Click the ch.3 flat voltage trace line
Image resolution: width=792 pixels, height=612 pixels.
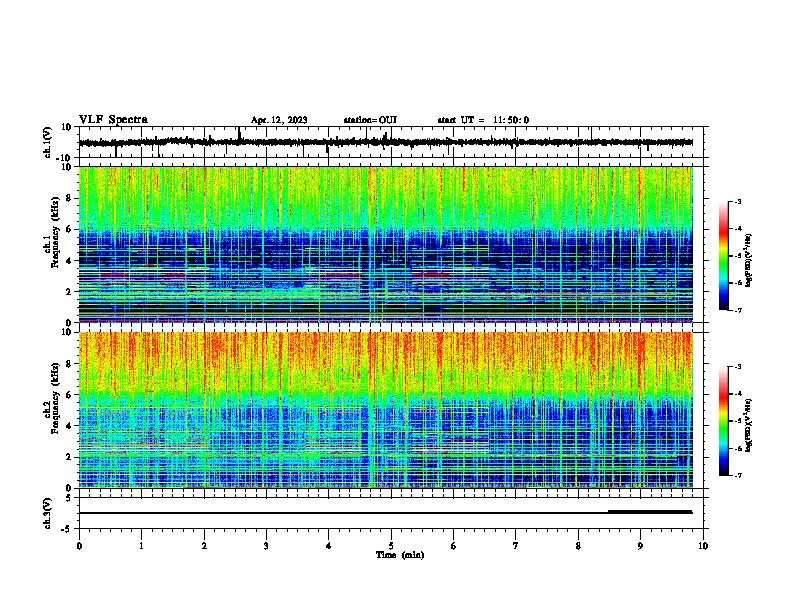tap(386, 513)
